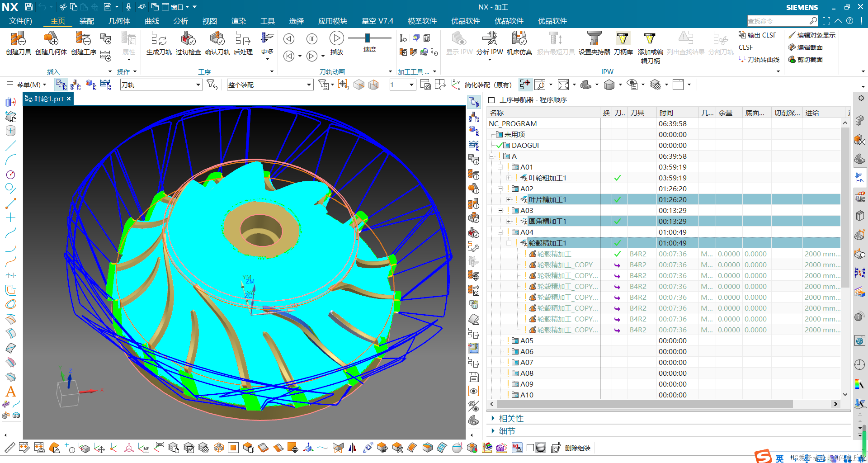The width and height of the screenshot is (868, 463).
Task: Click 添加或编辑刀柄 icon
Action: coord(650,47)
